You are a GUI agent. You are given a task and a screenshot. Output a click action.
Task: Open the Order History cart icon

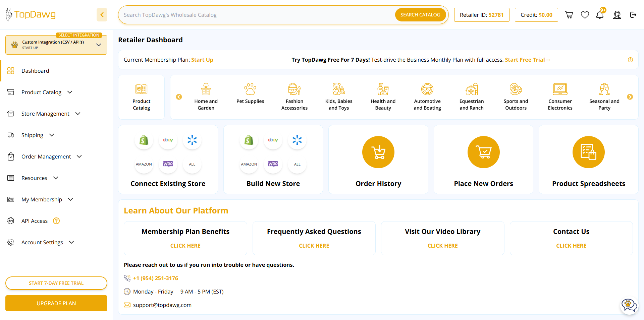[378, 152]
